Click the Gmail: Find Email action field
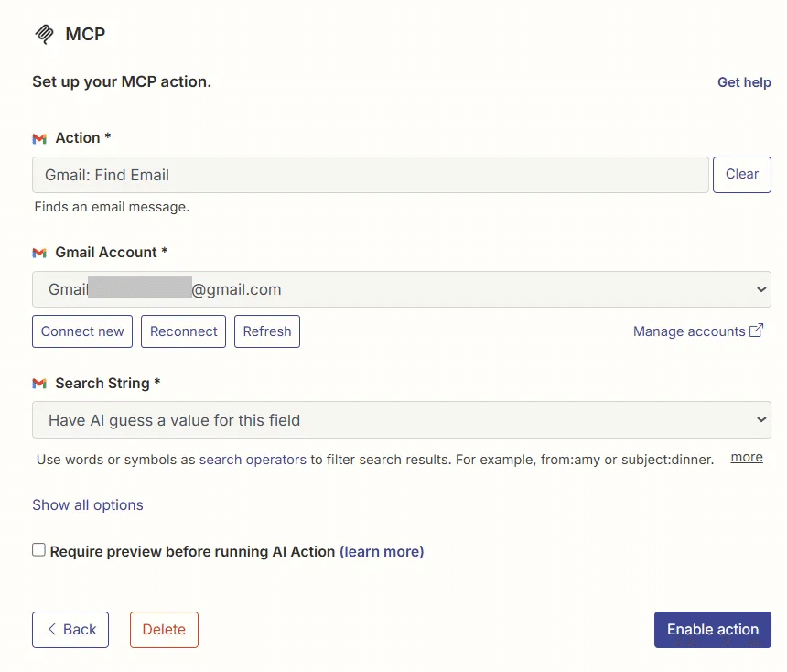This screenshot has width=787, height=672. pyautogui.click(x=366, y=174)
